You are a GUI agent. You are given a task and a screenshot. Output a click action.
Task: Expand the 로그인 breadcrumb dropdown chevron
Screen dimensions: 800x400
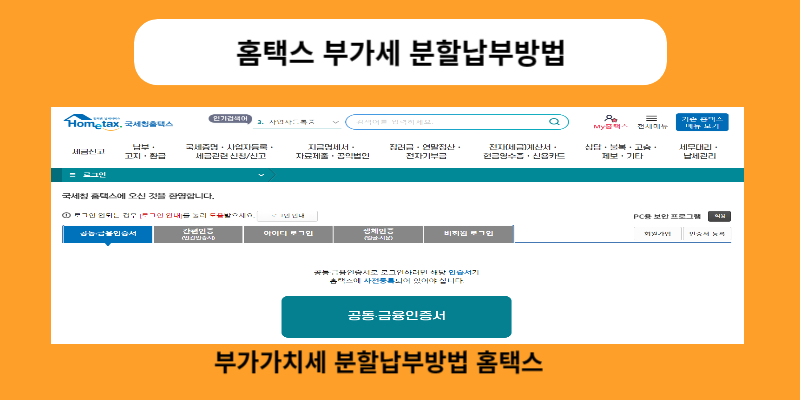261,175
